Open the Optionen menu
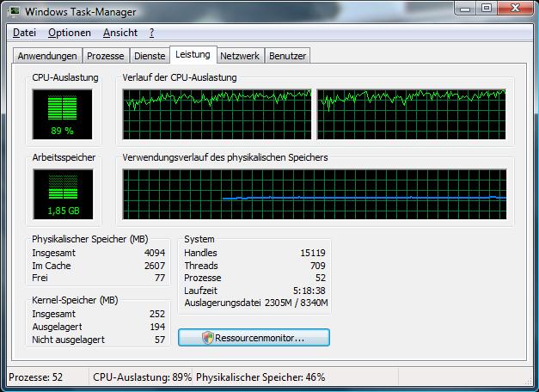 (x=70, y=33)
